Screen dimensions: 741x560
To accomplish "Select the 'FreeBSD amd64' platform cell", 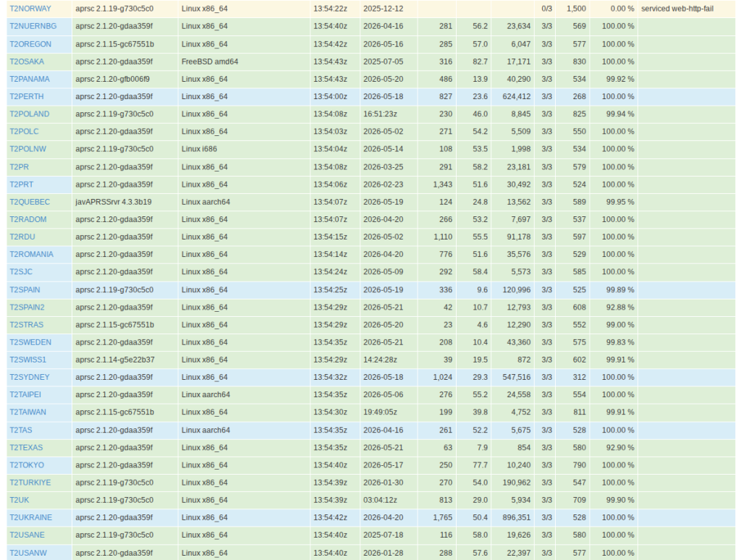I will pyautogui.click(x=210, y=61).
